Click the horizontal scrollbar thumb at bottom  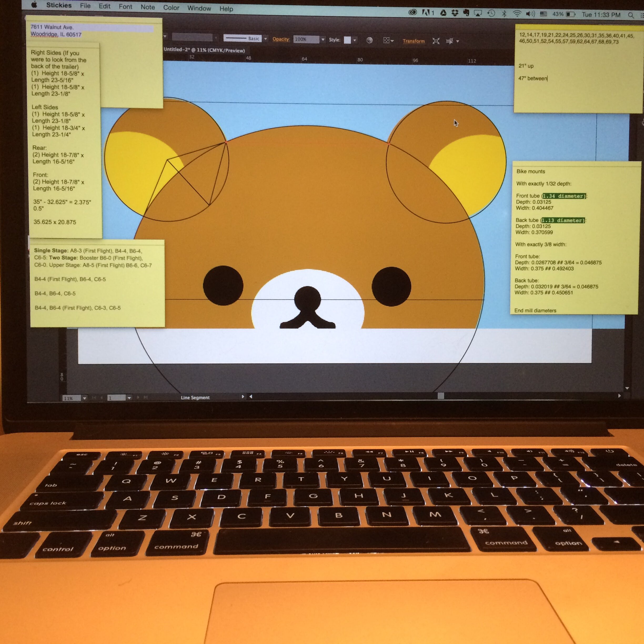coord(441,396)
